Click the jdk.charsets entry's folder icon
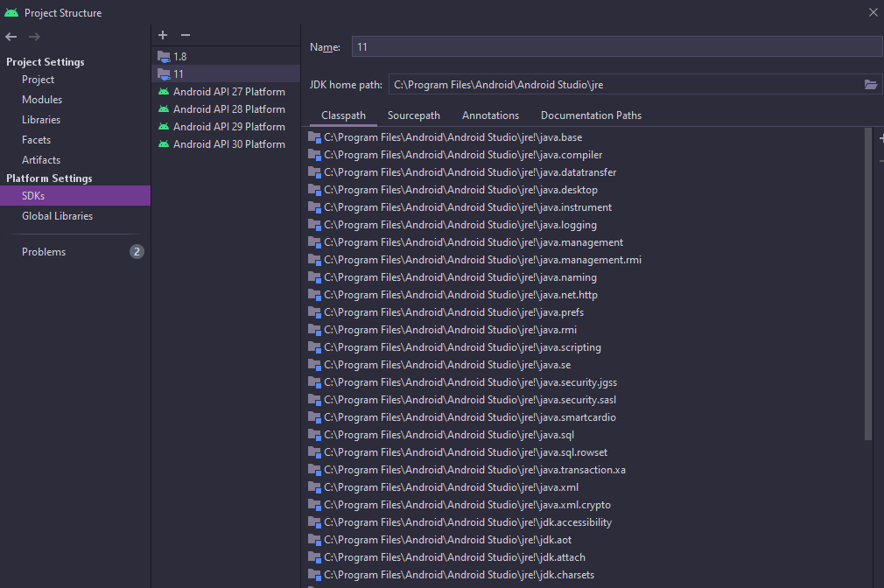This screenshot has width=884, height=588. click(314, 575)
